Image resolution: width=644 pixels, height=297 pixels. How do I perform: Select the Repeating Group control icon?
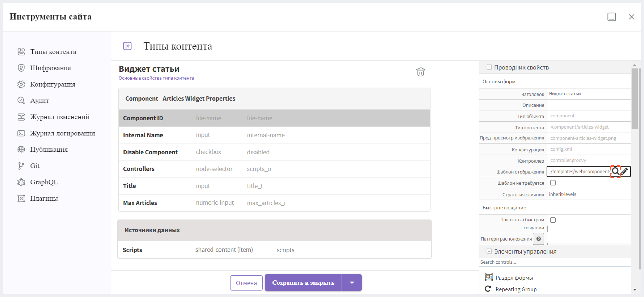tap(488, 289)
